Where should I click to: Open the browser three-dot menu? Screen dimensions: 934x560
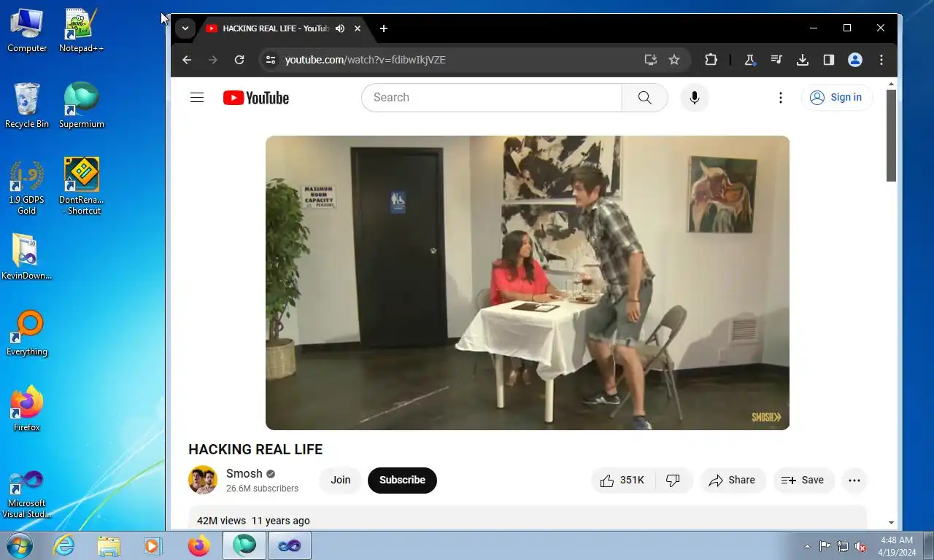(881, 60)
